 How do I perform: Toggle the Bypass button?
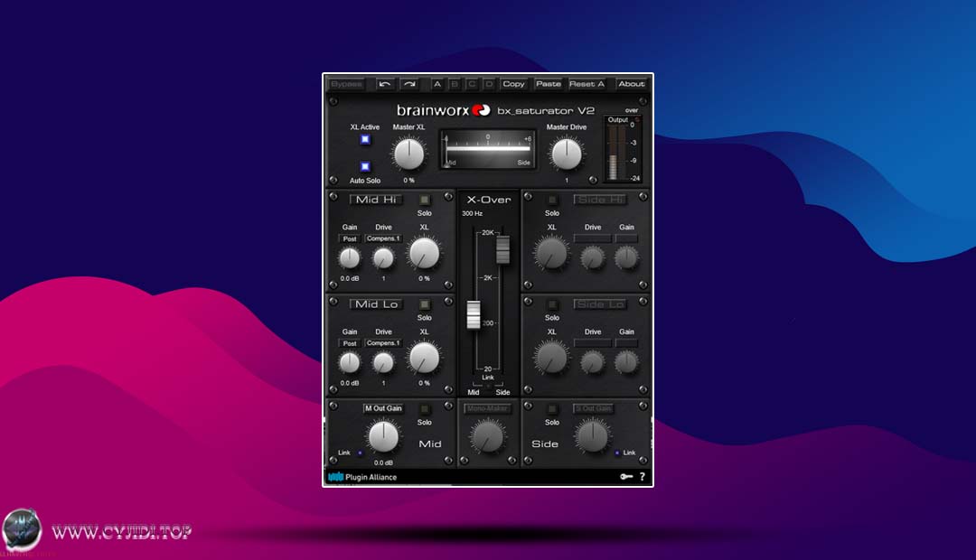coord(346,84)
